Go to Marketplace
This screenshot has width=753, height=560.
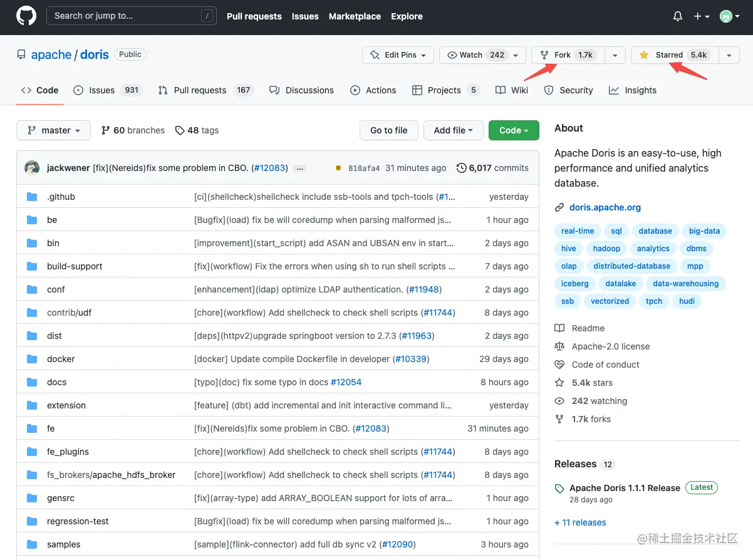[355, 16]
